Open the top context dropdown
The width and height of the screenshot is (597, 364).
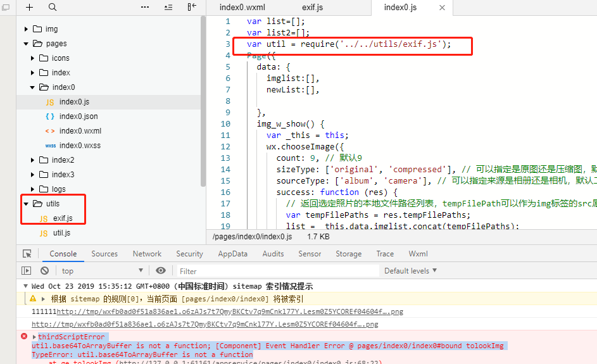pos(102,271)
